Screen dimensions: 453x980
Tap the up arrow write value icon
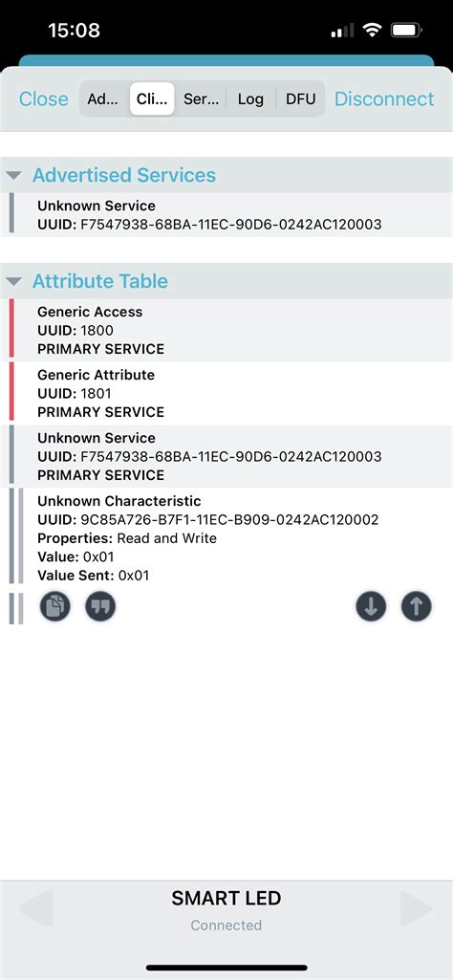(x=417, y=606)
